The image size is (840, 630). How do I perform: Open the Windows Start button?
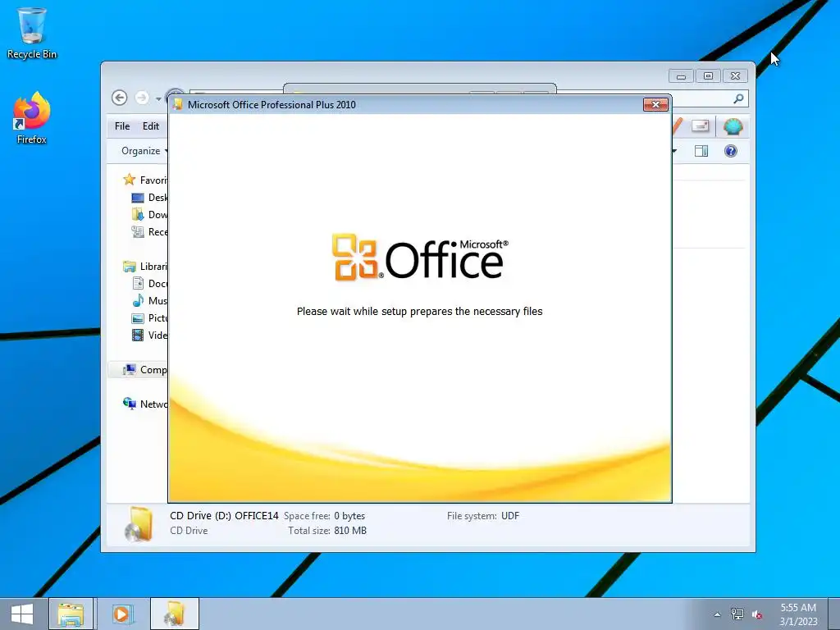(x=22, y=614)
